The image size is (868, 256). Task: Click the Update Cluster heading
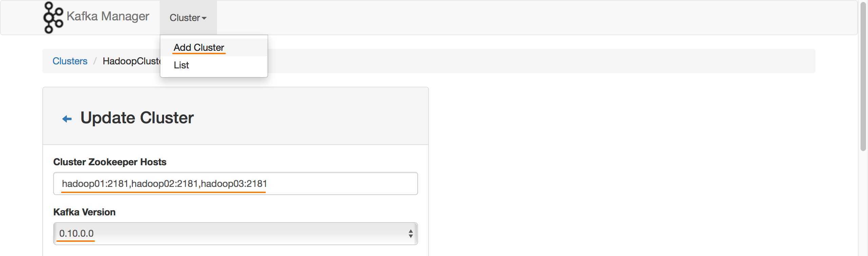[137, 118]
